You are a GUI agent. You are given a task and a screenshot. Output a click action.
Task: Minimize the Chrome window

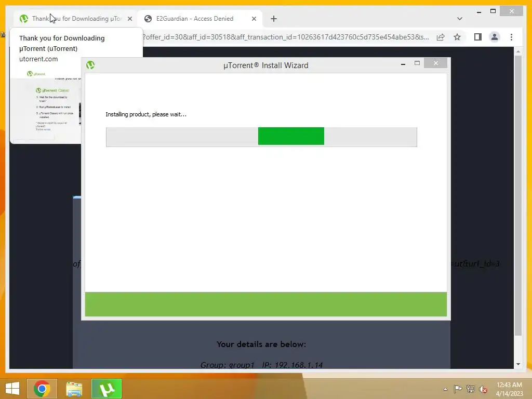pyautogui.click(x=478, y=11)
